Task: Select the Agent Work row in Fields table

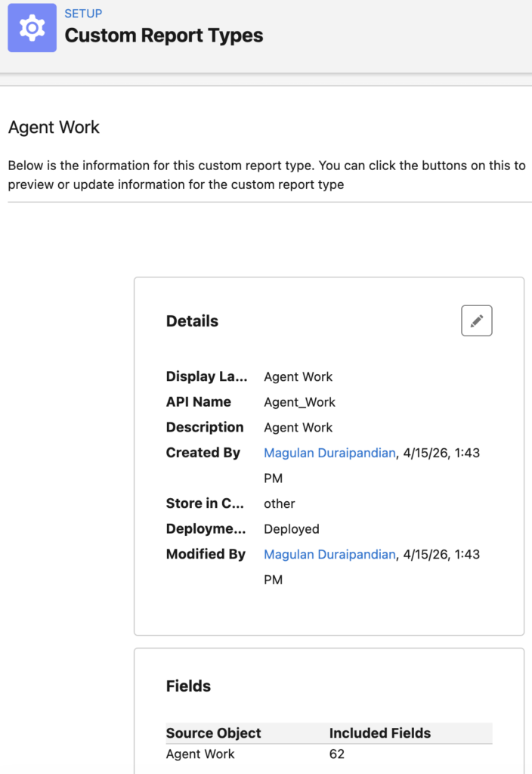Action: (x=200, y=754)
